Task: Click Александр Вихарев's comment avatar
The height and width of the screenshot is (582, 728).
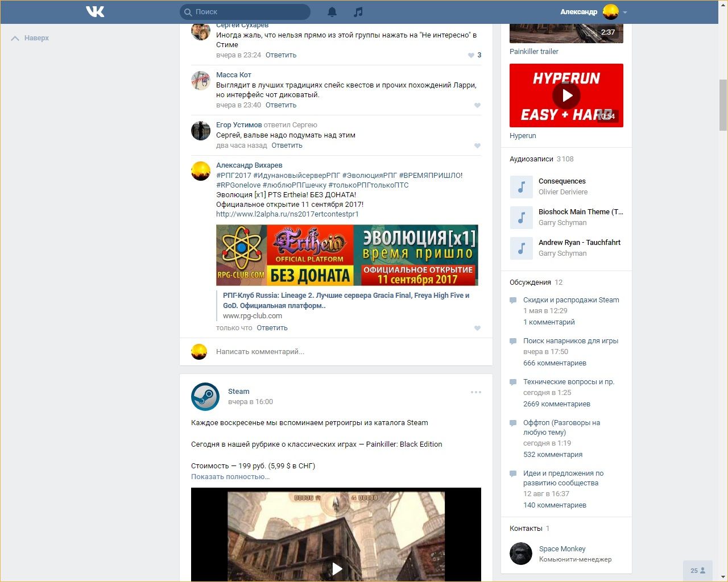Action: click(201, 171)
